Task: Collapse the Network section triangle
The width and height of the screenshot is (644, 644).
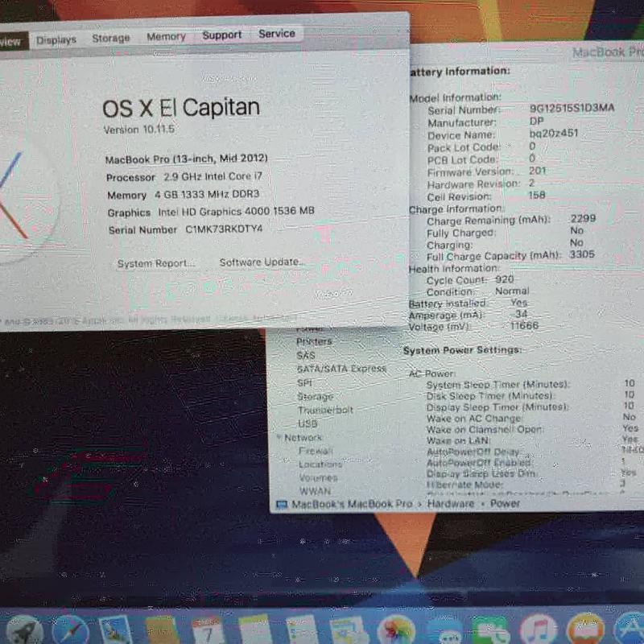Action: pos(279,438)
